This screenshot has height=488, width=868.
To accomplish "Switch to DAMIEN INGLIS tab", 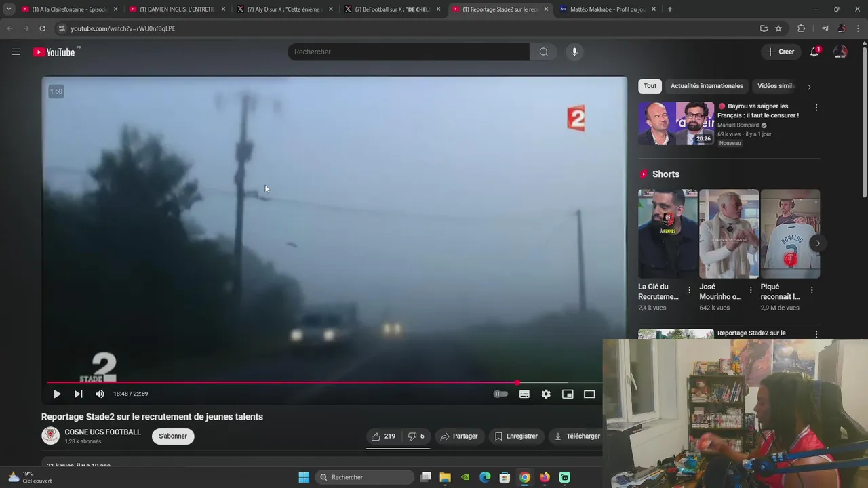I will click(177, 9).
